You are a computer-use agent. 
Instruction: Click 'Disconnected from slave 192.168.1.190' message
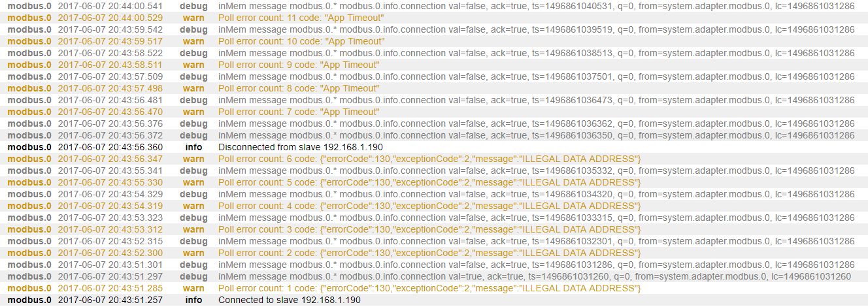[x=301, y=147]
